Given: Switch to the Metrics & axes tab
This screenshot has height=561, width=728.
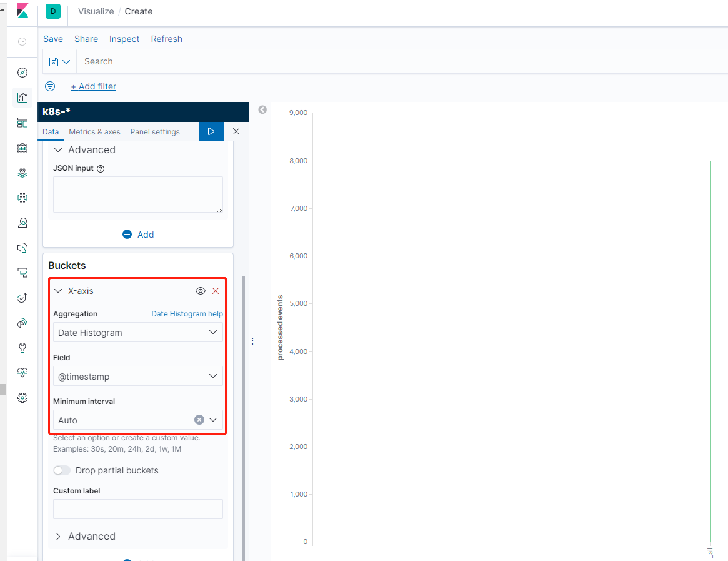Looking at the screenshot, I should click(94, 132).
